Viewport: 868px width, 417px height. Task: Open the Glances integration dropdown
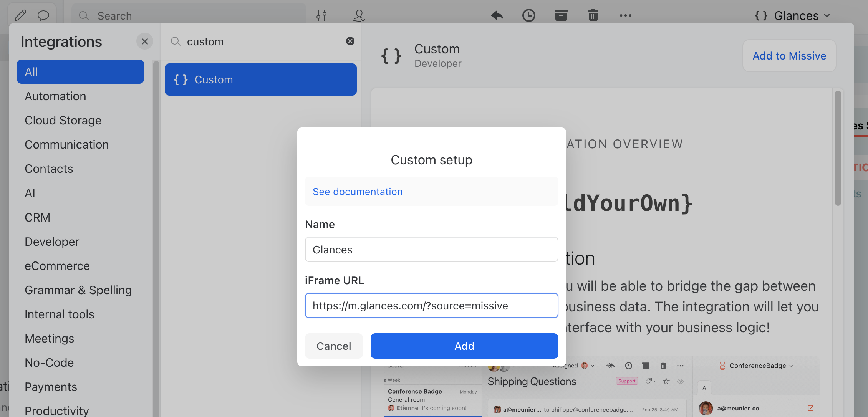tap(793, 16)
